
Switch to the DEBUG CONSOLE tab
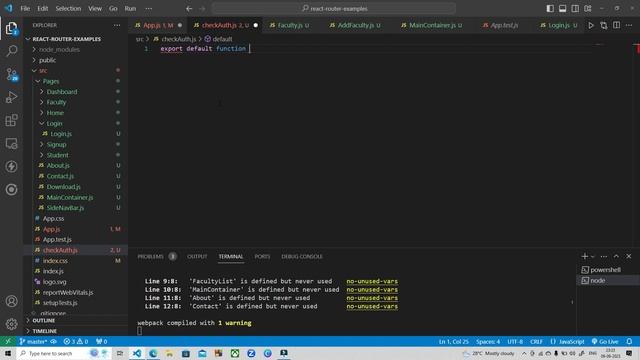pos(302,256)
